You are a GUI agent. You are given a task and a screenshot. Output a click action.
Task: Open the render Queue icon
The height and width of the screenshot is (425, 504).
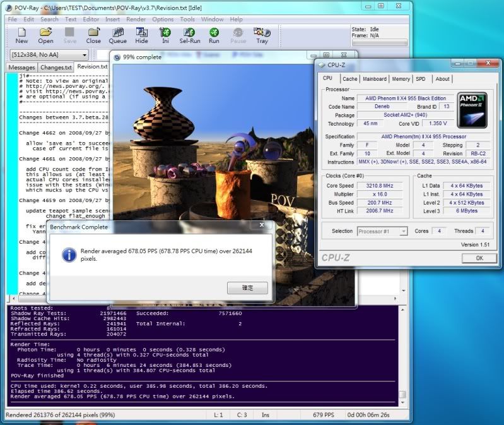pos(118,35)
